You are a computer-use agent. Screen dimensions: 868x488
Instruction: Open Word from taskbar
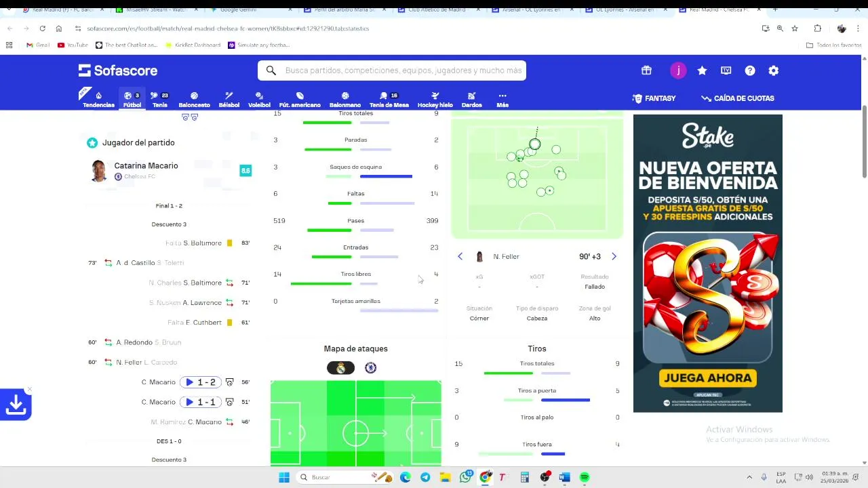tap(564, 477)
